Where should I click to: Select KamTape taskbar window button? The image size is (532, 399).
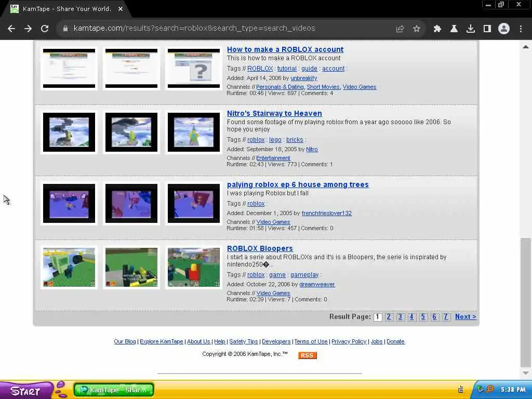[114, 390]
